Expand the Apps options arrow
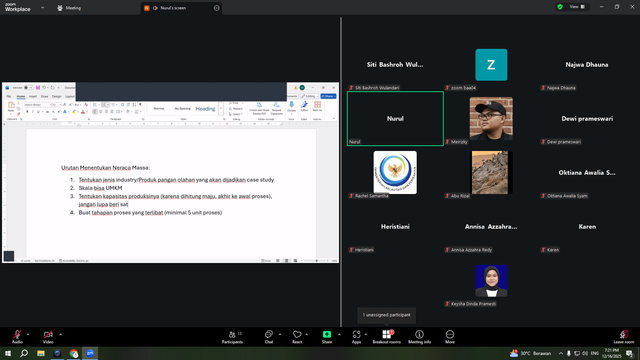 (366, 334)
